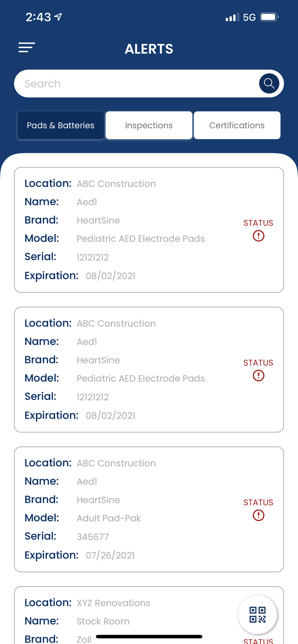
Task: Open the hamburger navigation menu
Action: click(27, 47)
